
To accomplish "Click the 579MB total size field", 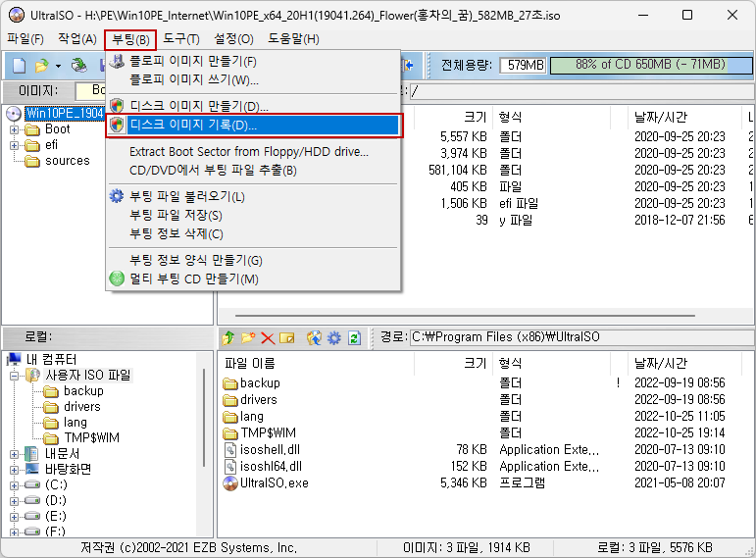I will 524,65.
